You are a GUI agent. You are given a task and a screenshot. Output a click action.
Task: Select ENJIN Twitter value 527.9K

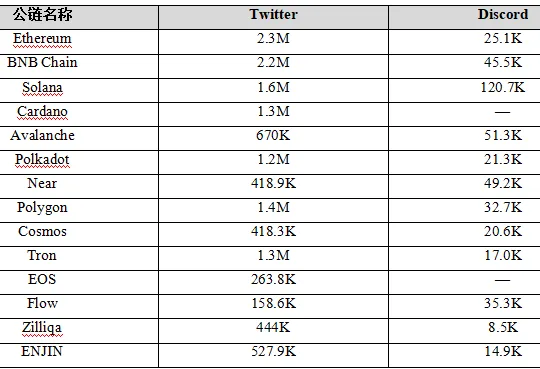(x=273, y=351)
